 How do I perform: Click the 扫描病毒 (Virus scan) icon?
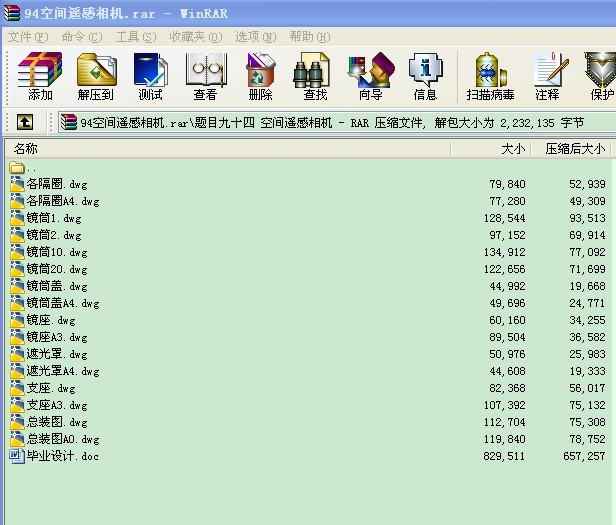click(490, 76)
